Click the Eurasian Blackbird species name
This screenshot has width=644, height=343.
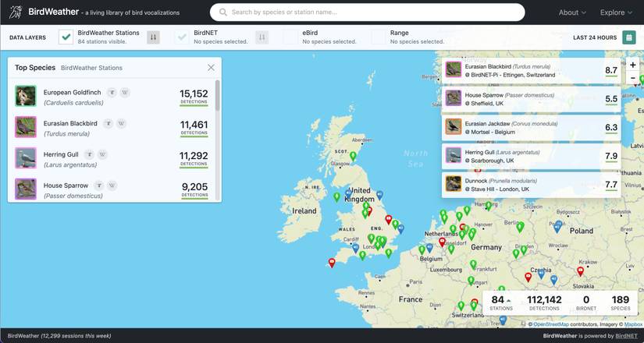[70, 123]
